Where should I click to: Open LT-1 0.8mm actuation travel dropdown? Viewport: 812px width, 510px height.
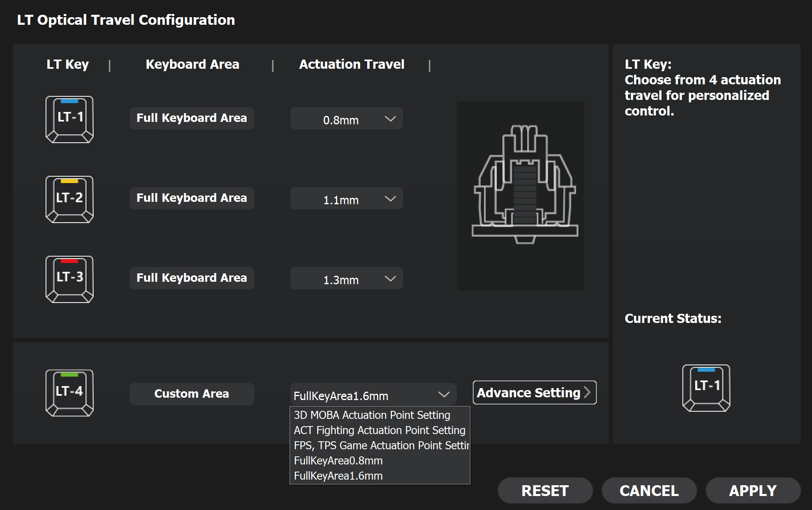coord(346,119)
